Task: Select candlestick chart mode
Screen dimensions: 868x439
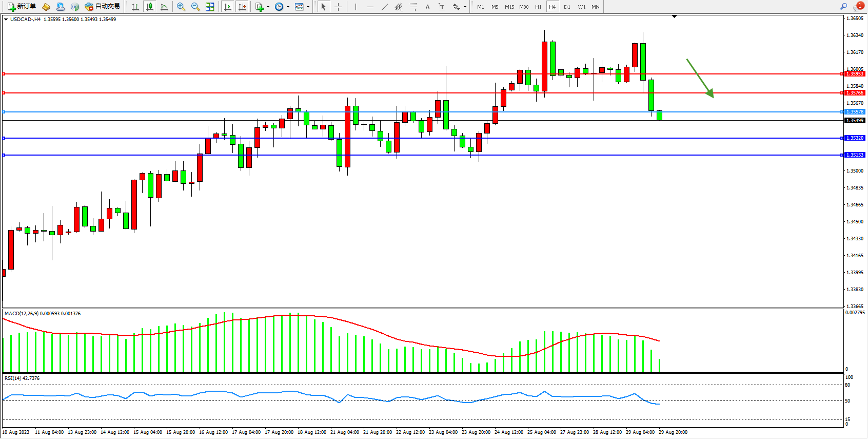Action: (150, 7)
